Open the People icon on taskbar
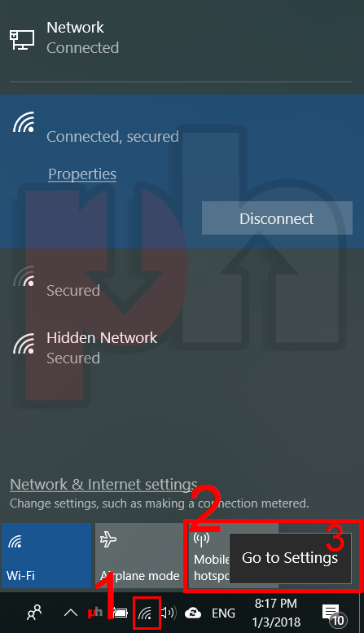 (x=34, y=613)
